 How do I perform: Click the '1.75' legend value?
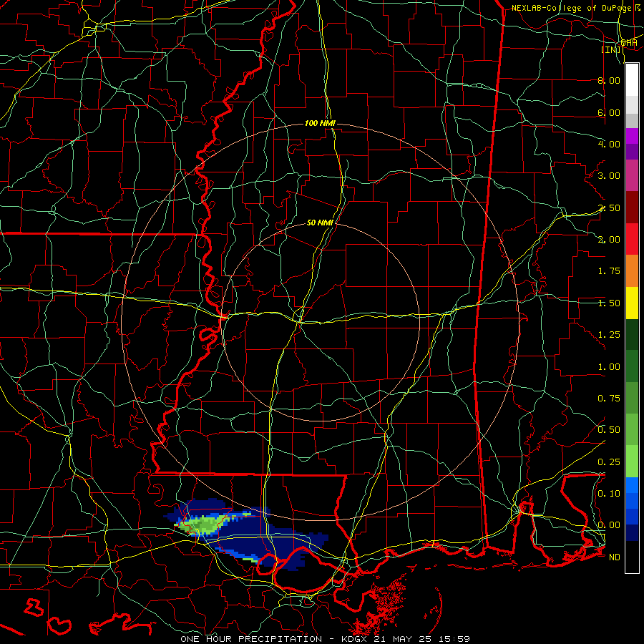tap(609, 271)
